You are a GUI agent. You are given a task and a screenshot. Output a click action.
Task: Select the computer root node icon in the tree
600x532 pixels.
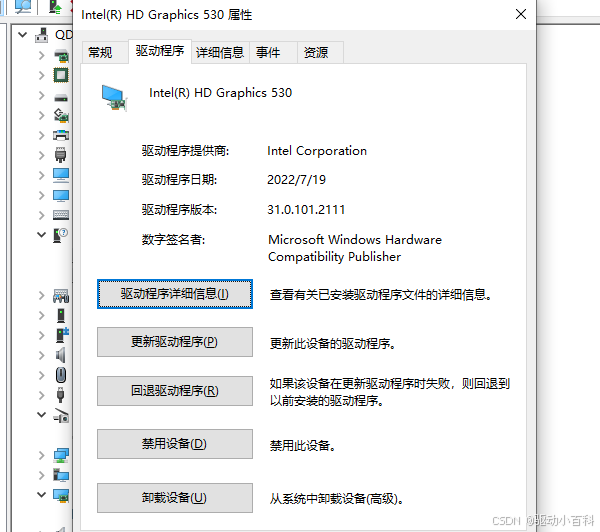point(42,35)
